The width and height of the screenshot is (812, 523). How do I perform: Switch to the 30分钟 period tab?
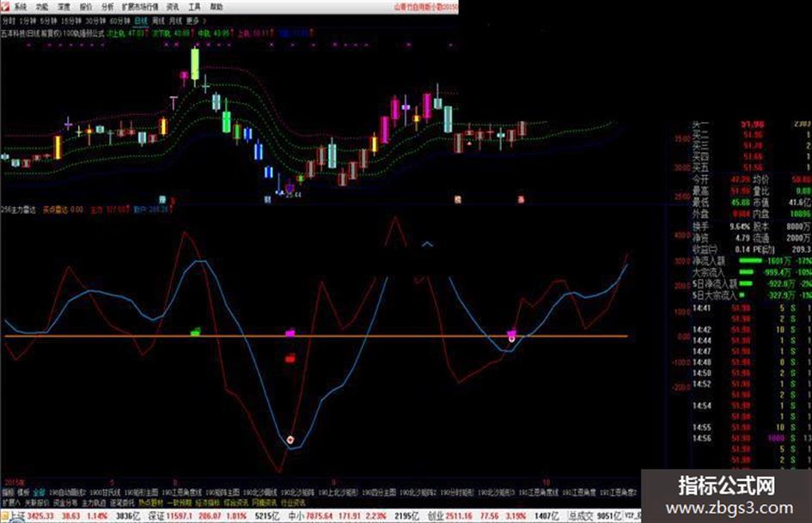coord(95,21)
